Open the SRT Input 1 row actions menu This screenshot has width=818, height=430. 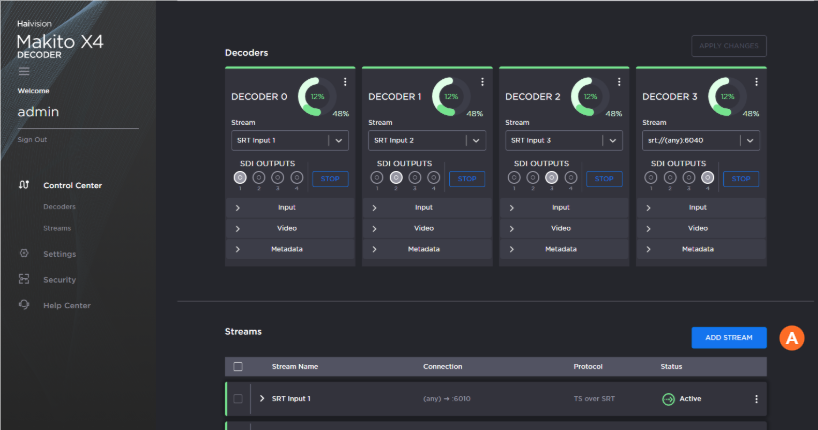[756, 399]
